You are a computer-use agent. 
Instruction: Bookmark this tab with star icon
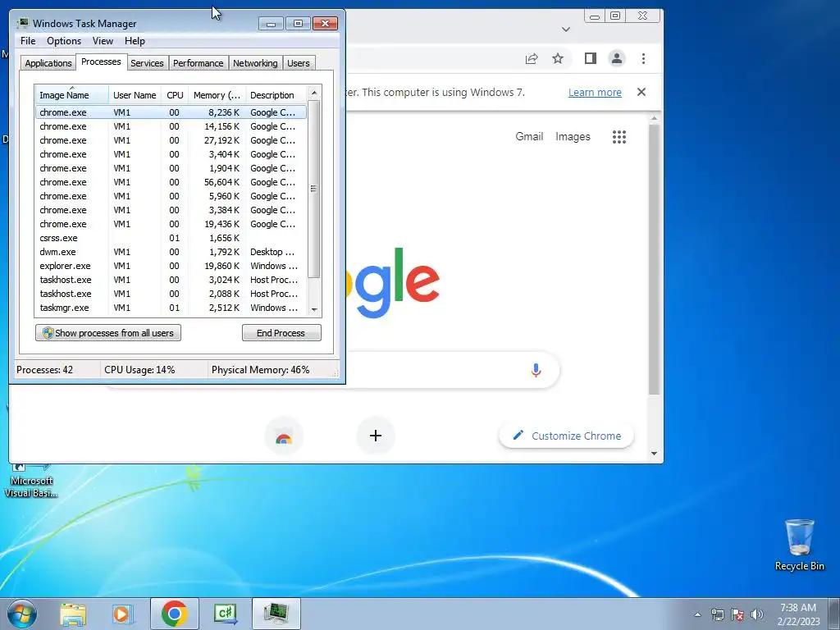(558, 58)
